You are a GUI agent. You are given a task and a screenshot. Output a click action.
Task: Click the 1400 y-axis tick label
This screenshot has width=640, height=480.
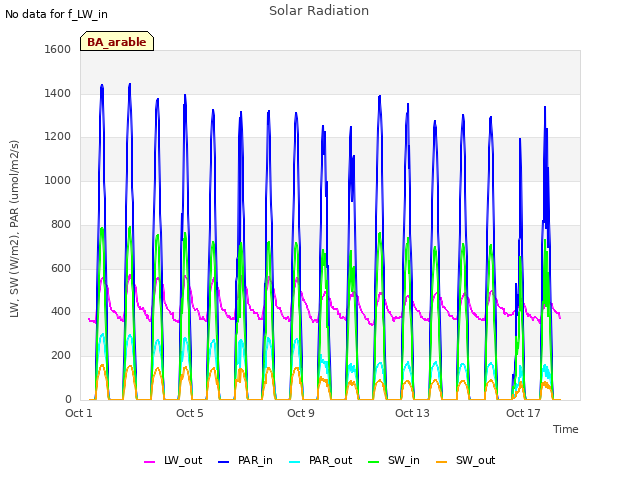(58, 93)
